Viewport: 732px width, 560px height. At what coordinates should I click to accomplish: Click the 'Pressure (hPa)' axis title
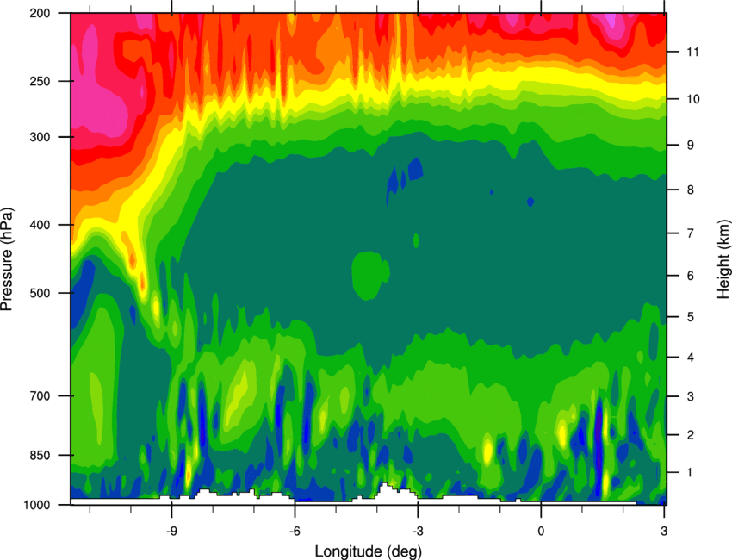[7, 258]
